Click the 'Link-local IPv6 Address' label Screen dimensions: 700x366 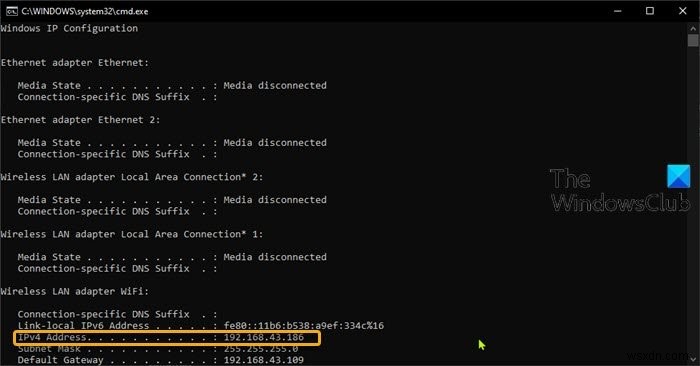pyautogui.click(x=83, y=325)
